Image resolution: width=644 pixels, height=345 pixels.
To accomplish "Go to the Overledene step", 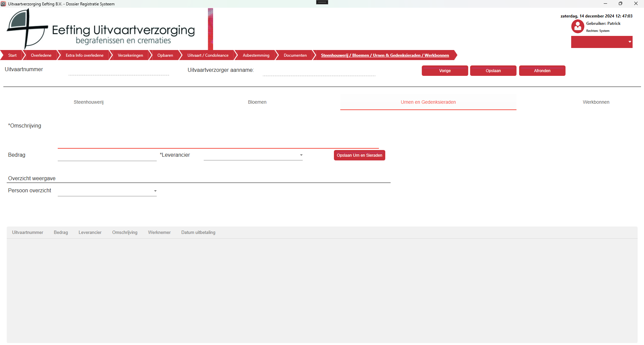I will point(41,55).
